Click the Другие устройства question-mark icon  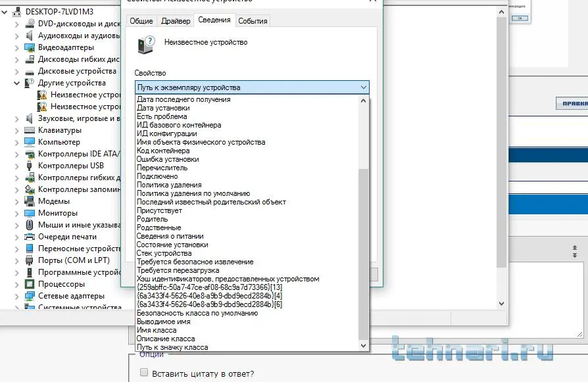tap(29, 83)
